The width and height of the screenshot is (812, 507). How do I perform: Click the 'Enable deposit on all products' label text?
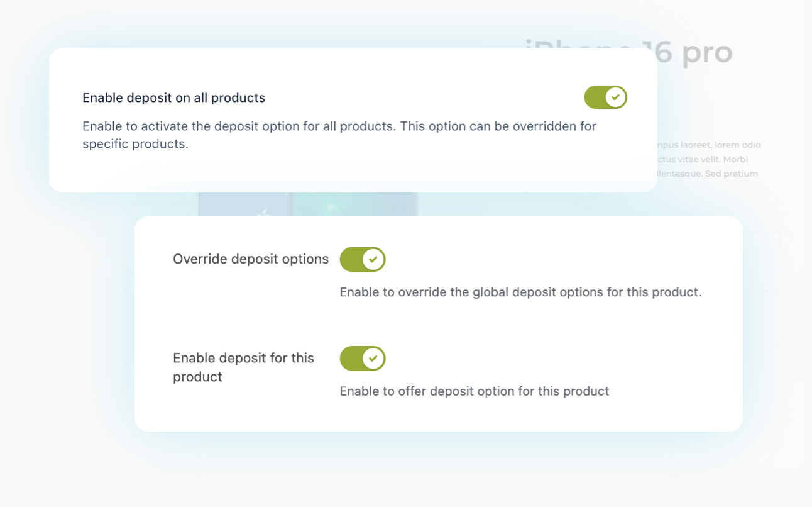[173, 97]
